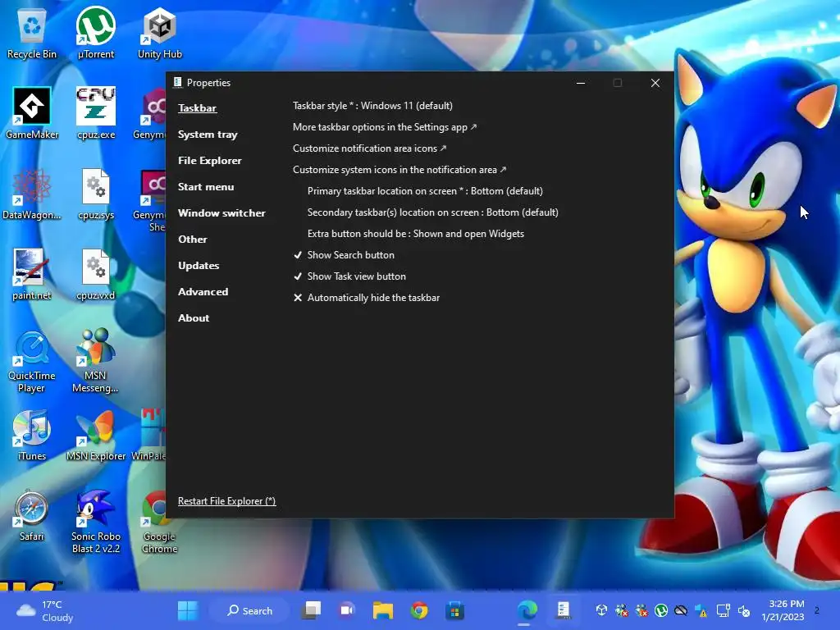The image size is (840, 630).
Task: Open the Taskbar section in Properties
Action: [197, 107]
